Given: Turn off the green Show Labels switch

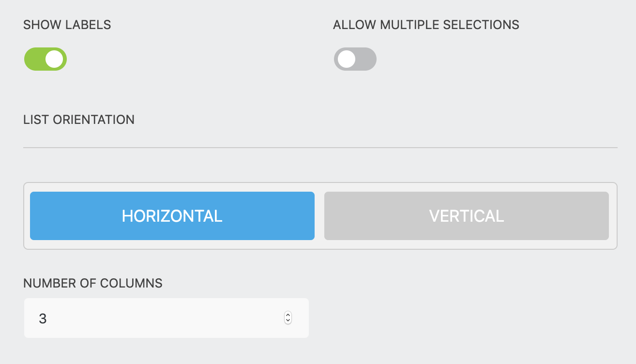Looking at the screenshot, I should point(45,59).
